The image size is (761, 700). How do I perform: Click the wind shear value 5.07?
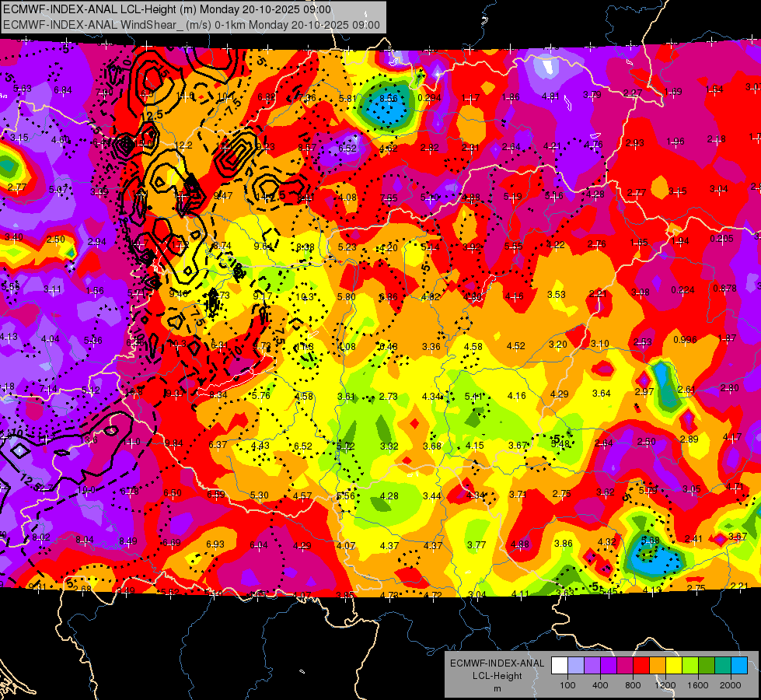(58, 190)
